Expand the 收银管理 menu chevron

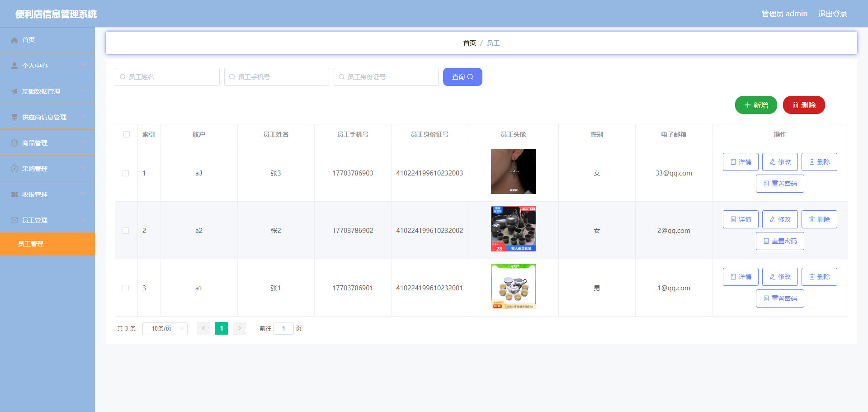84,194
